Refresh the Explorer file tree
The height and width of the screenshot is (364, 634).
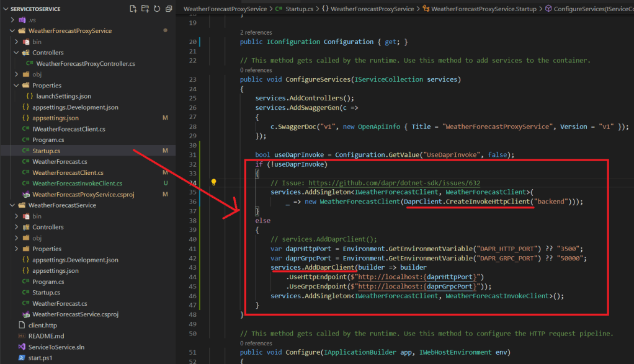(x=156, y=9)
